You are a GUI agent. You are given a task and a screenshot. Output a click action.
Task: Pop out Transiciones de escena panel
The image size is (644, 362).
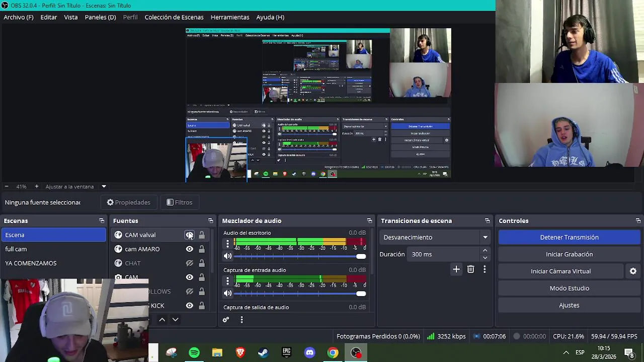(487, 221)
